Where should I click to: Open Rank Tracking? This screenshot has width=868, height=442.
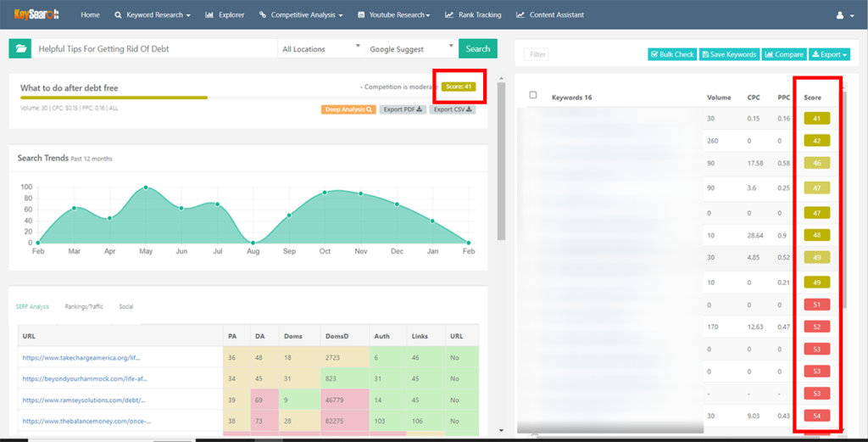point(473,15)
